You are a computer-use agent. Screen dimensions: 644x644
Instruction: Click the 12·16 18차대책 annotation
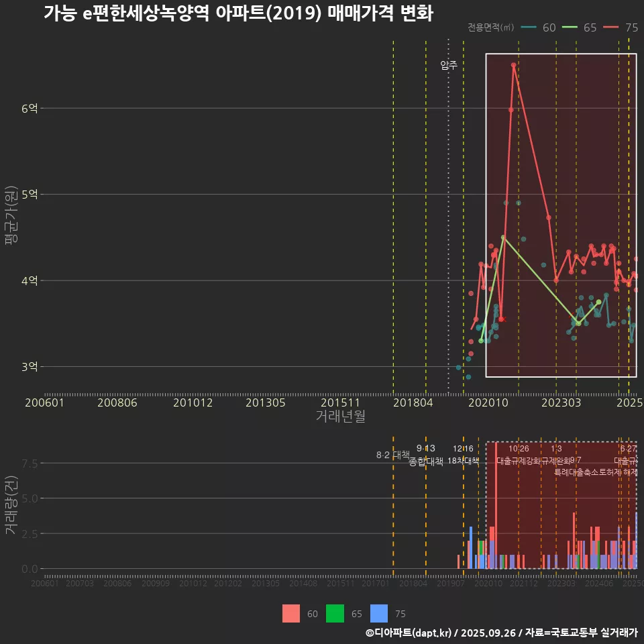click(463, 455)
